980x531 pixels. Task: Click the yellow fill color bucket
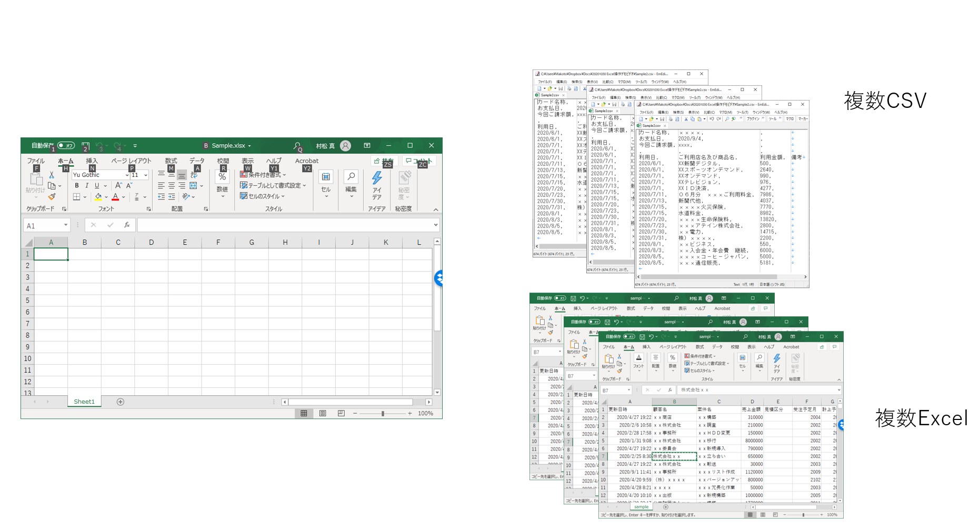coord(98,197)
